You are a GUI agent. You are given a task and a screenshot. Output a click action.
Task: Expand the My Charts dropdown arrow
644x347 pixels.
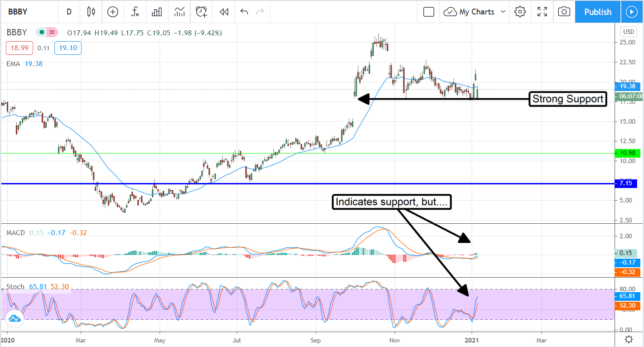(503, 12)
